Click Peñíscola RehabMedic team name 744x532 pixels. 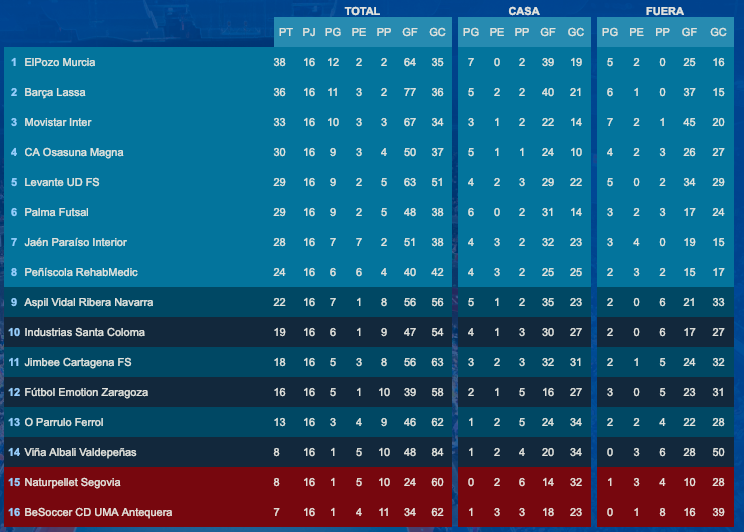coord(80,272)
